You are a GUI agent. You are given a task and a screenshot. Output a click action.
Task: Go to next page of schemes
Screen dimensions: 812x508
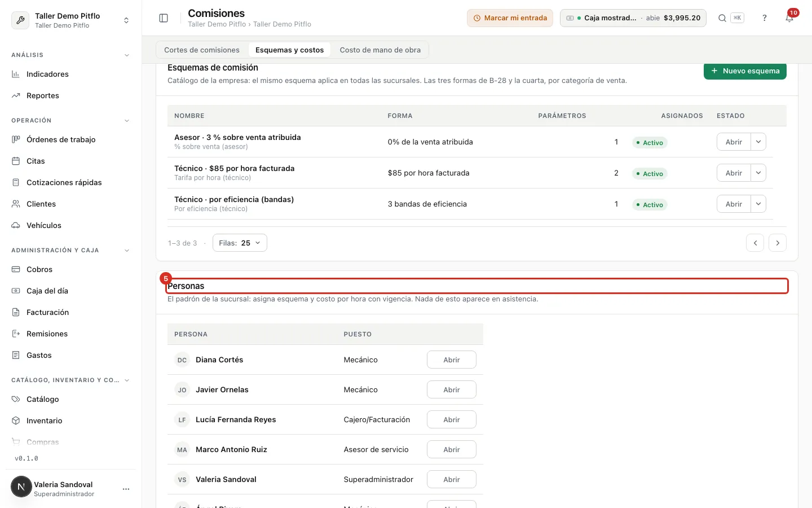[x=778, y=243]
